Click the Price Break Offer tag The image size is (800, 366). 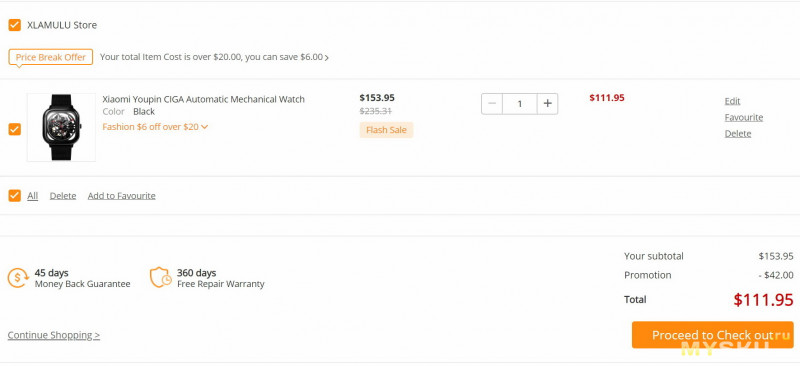51,57
